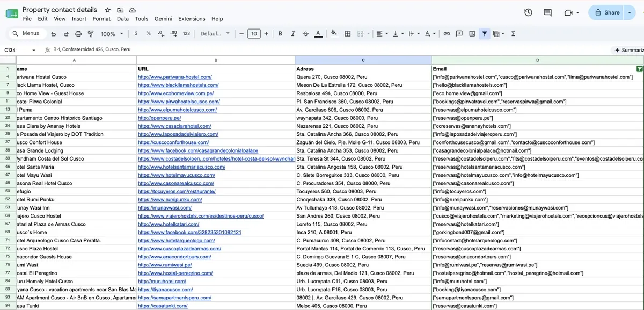Select the Adress header cell

pyautogui.click(x=363, y=69)
